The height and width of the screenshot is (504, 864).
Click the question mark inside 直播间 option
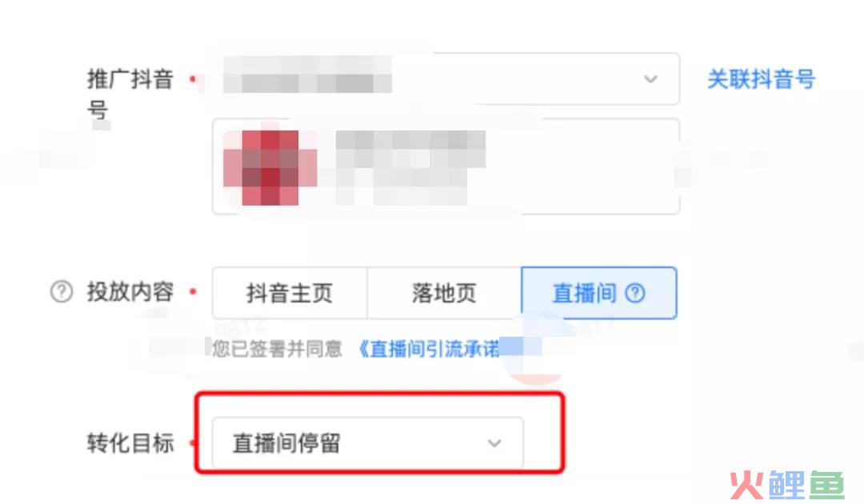pos(634,293)
